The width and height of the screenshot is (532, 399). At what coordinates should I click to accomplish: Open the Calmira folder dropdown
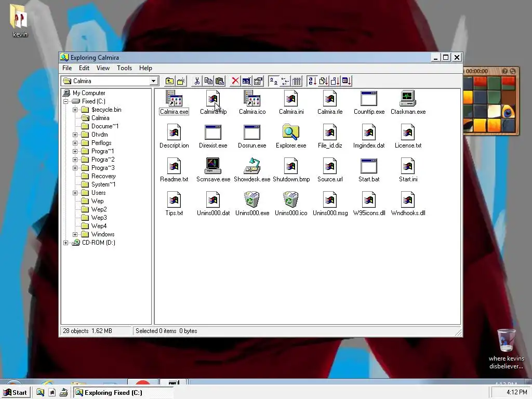pos(153,81)
